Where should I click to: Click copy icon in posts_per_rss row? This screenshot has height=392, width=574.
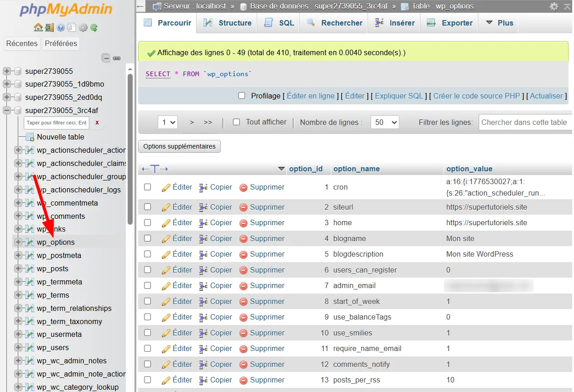coord(203,380)
